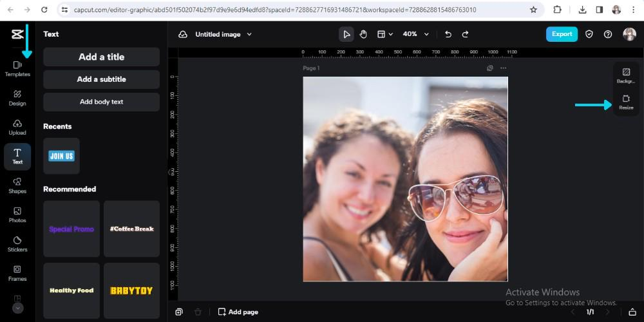Open the Photos sidebar panel

pyautogui.click(x=17, y=215)
